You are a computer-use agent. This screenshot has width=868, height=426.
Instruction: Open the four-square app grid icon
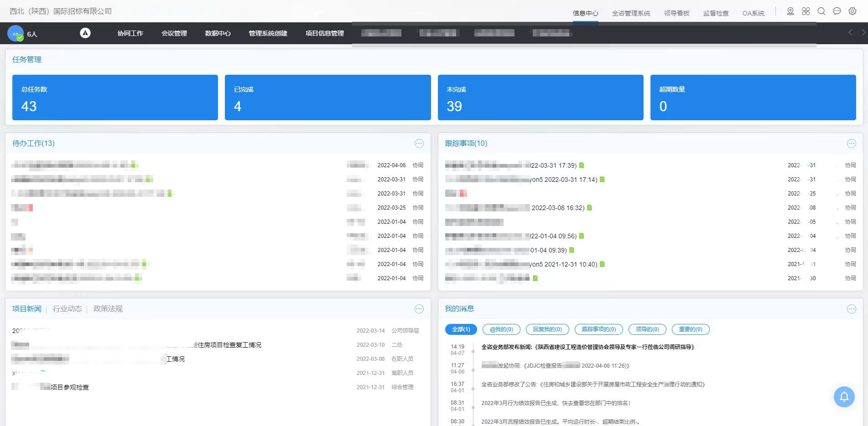tap(806, 11)
